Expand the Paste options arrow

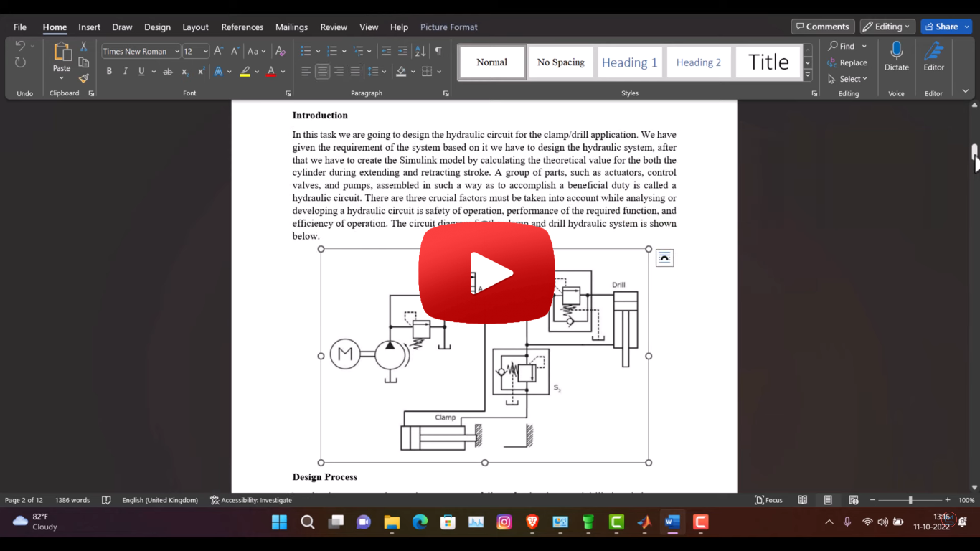coord(62,78)
